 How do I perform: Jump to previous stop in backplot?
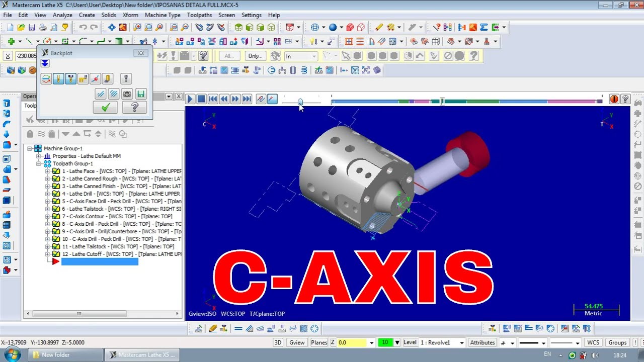213,99
